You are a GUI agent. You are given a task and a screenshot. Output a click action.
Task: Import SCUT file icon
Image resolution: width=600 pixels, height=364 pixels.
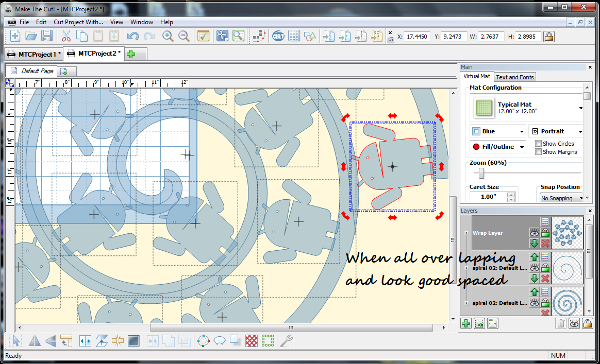click(377, 37)
